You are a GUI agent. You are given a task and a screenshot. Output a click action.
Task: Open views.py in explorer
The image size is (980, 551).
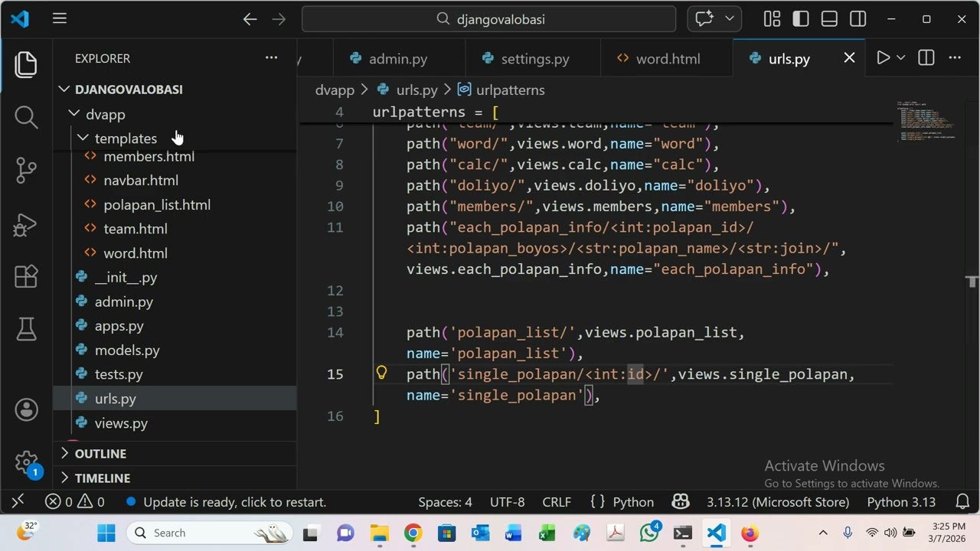(x=121, y=423)
